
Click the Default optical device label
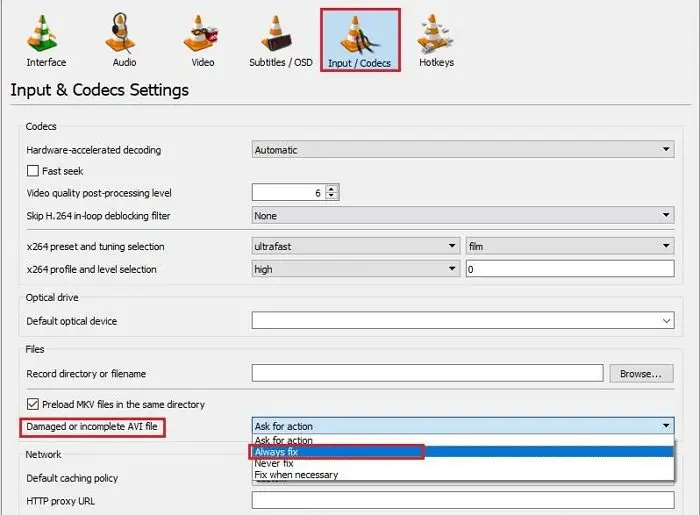71,321
